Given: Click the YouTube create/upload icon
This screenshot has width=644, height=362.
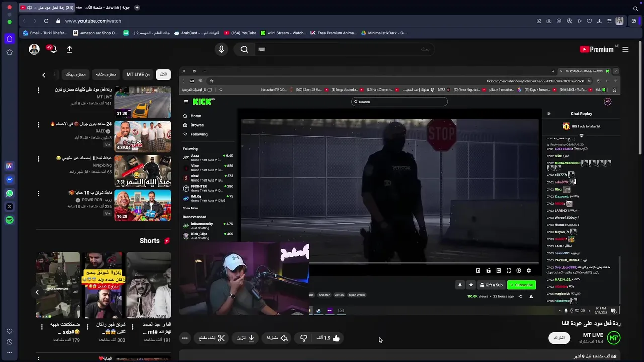Looking at the screenshot, I should [69, 49].
